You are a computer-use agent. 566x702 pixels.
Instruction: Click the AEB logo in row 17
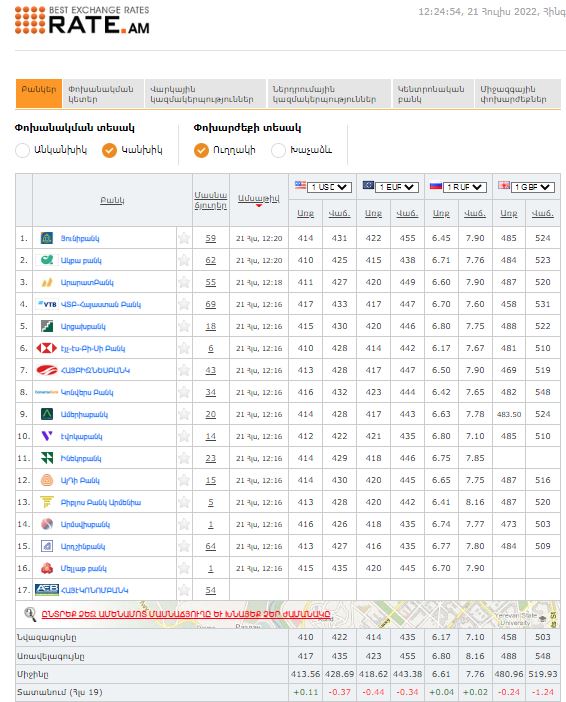[x=47, y=590]
